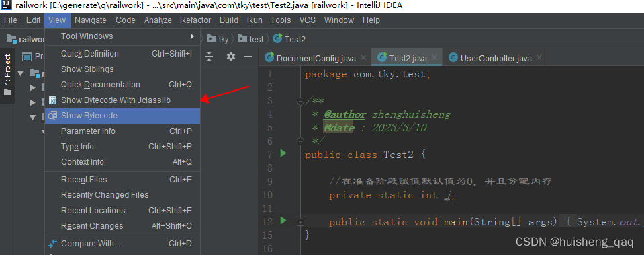The width and height of the screenshot is (644, 255).
Task: Open Recent Files from View menu
Action: click(122, 180)
